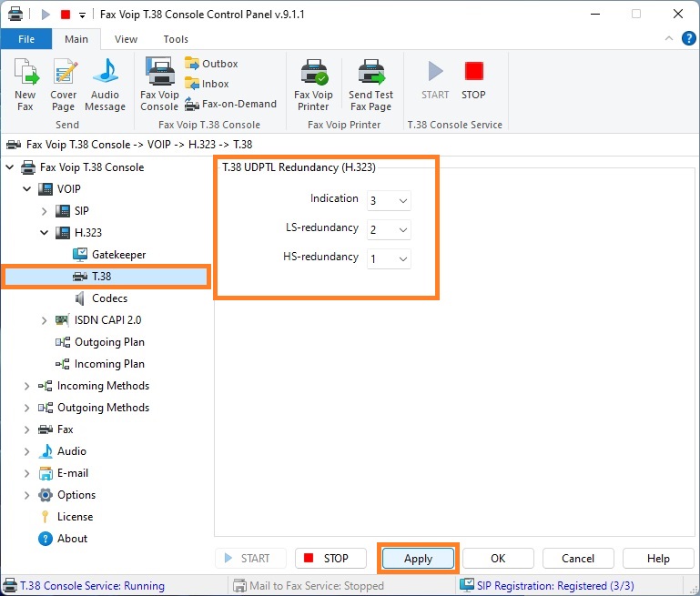Image resolution: width=700 pixels, height=596 pixels.
Task: Switch to the View ribbon tab
Action: click(126, 39)
